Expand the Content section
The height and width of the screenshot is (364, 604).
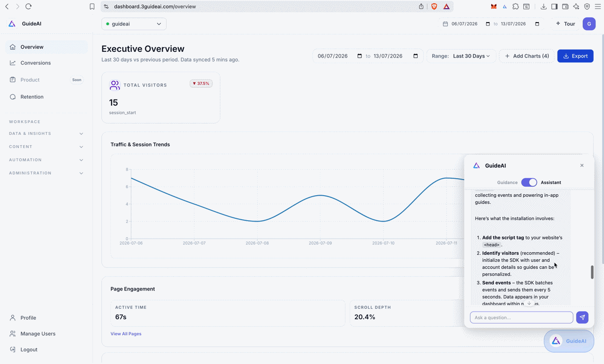46,147
